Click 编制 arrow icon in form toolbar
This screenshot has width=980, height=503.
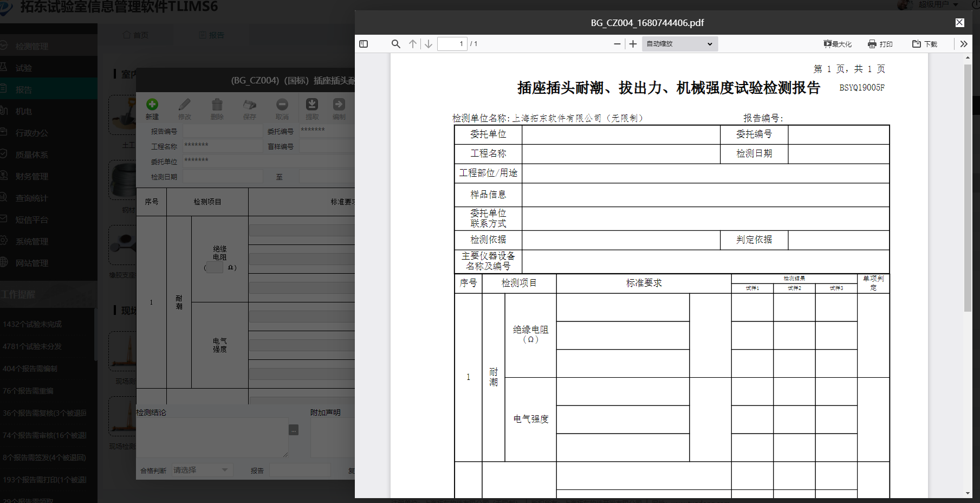pos(339,109)
